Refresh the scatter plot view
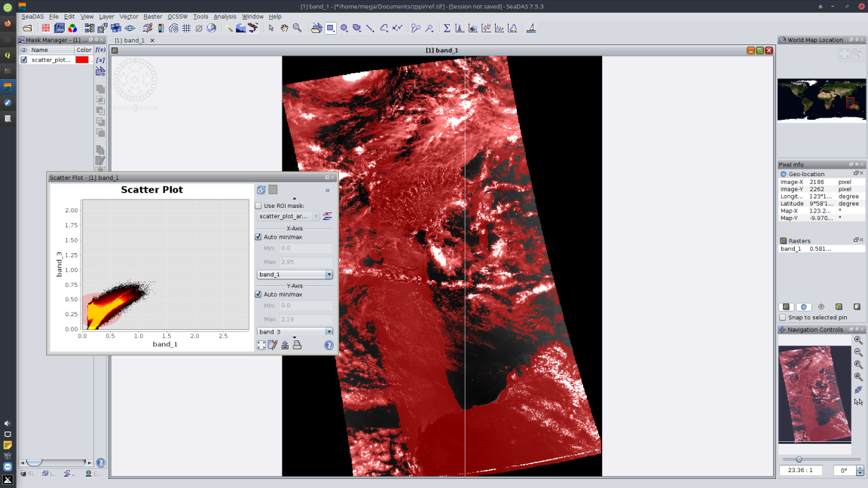Viewport: 868px width, 488px height. [x=261, y=190]
